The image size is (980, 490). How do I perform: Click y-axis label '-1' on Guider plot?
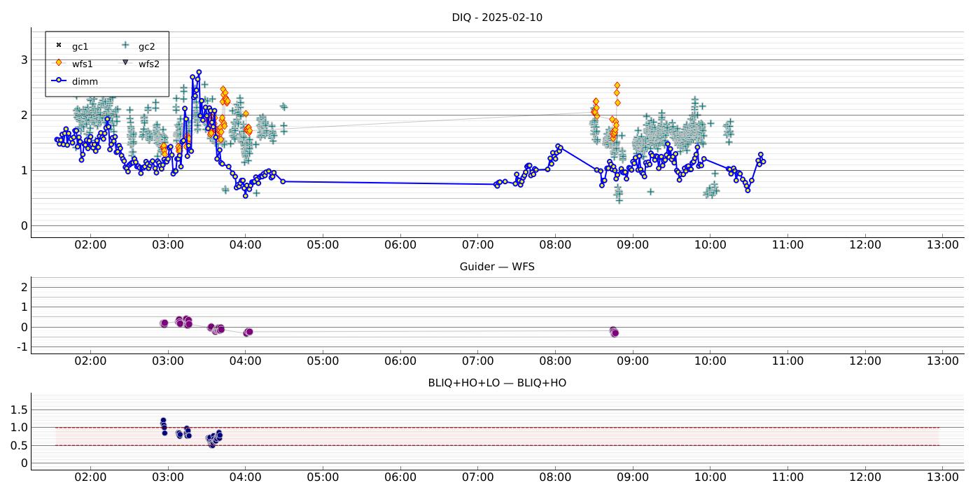tap(22, 347)
